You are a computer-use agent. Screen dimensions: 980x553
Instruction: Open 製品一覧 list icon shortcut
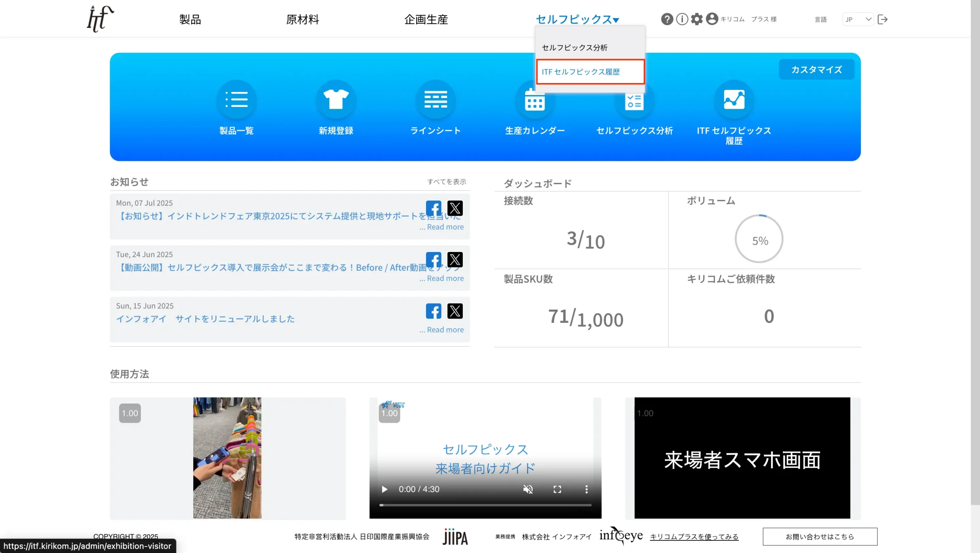pyautogui.click(x=237, y=100)
